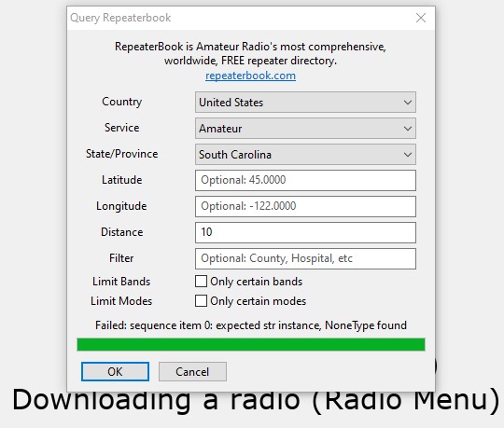This screenshot has width=504, height=428.
Task: Select the United States country combo box
Action: coord(305,103)
